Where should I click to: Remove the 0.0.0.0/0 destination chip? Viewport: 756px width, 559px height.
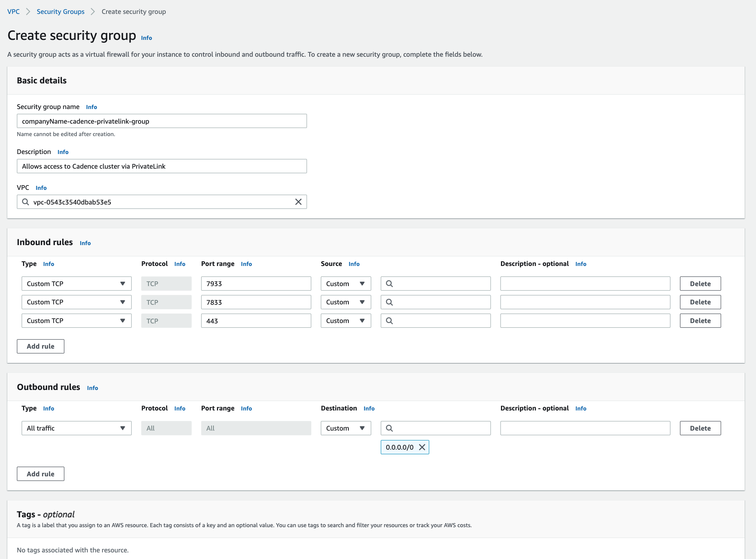click(x=422, y=447)
